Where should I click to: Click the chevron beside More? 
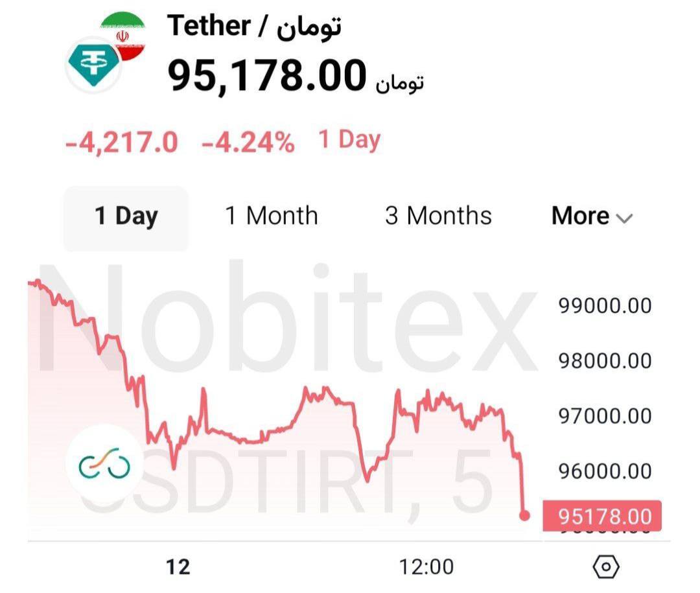tap(624, 218)
